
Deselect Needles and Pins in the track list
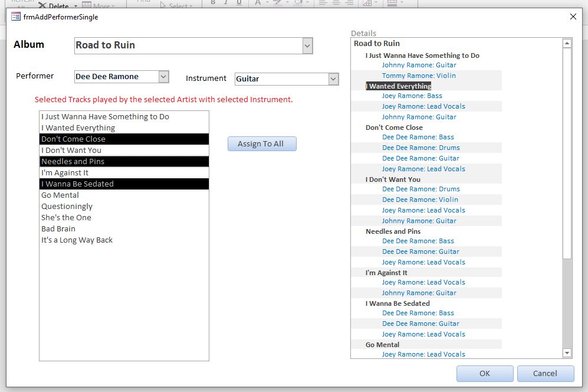coord(124,161)
